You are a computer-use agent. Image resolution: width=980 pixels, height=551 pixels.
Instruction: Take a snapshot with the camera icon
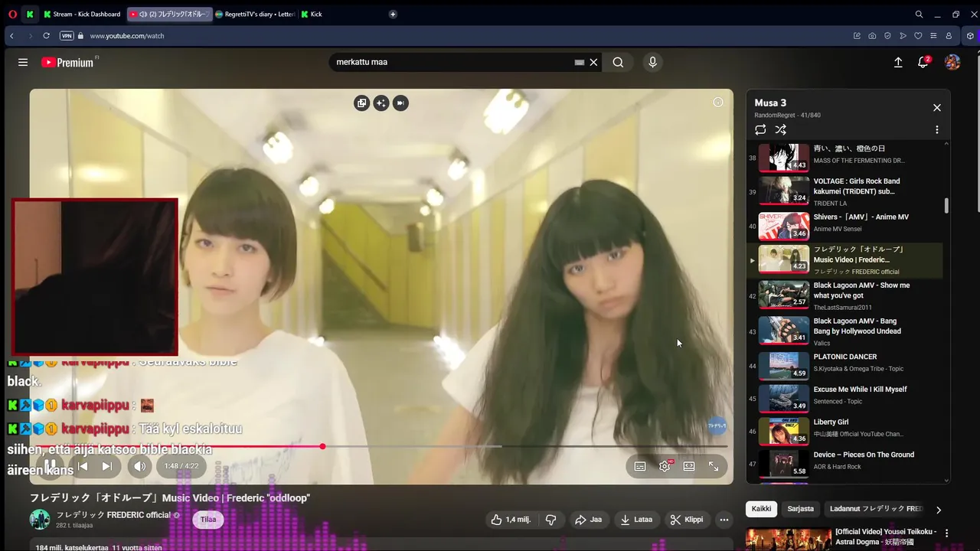[872, 36]
